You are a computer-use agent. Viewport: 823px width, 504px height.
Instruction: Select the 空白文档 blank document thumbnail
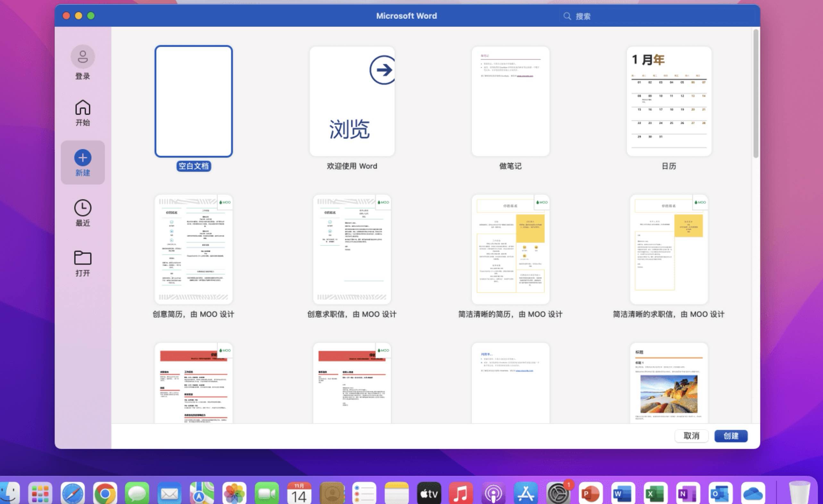point(194,101)
